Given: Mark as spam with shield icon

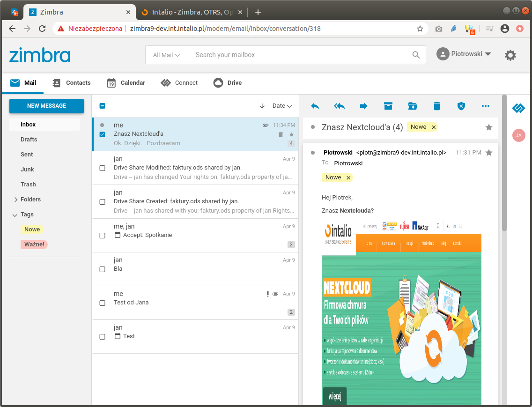Looking at the screenshot, I should click(461, 106).
